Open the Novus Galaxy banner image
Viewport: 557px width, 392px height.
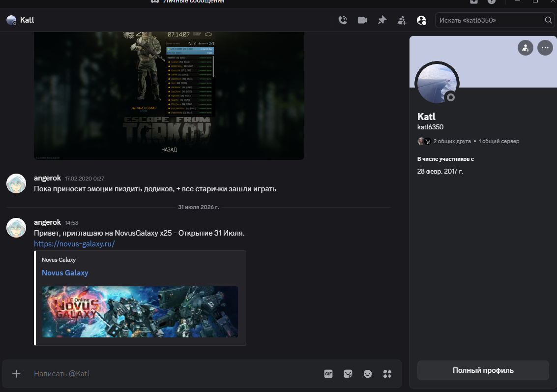click(x=140, y=312)
